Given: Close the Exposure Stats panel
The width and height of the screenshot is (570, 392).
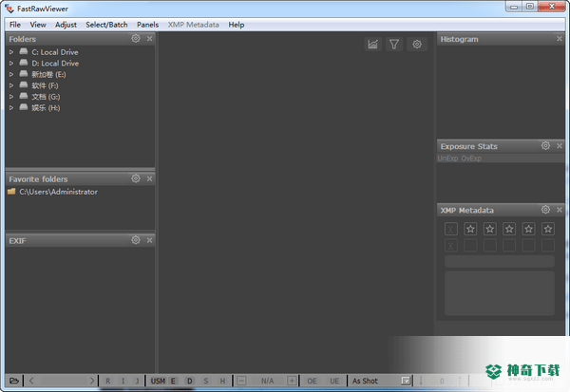Looking at the screenshot, I should (560, 146).
